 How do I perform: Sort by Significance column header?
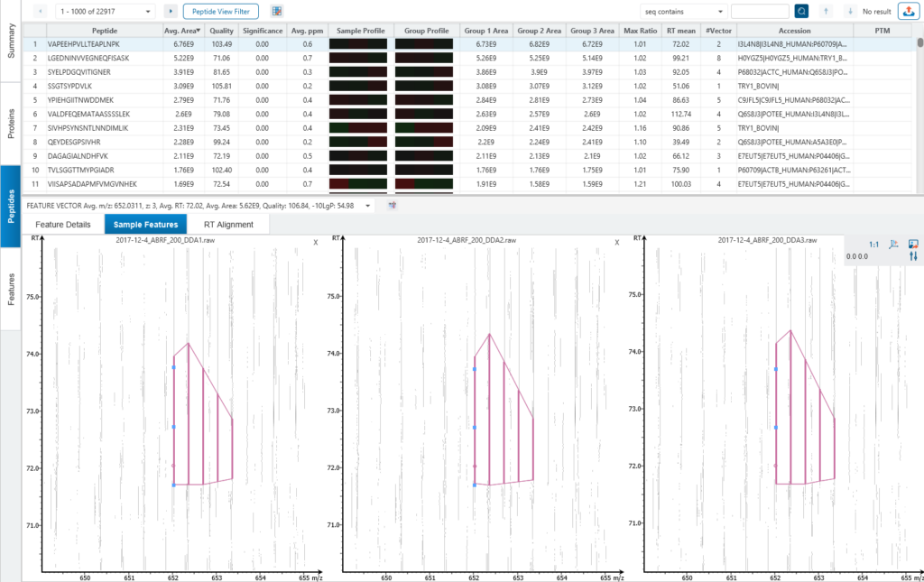(263, 31)
